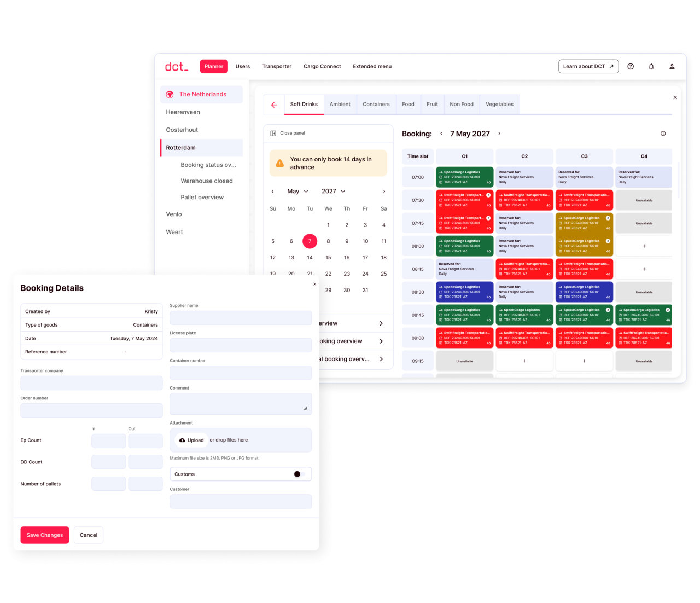The width and height of the screenshot is (700, 603).
Task: Toggle the Customs switch
Action: (297, 474)
